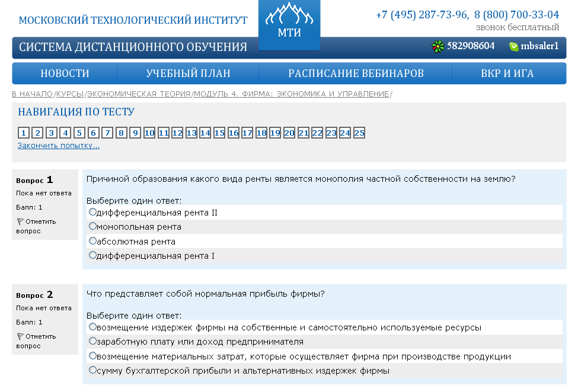Screen dimensions: 578x392
Task: Jump to test question 19 in navigation
Action: coord(275,133)
